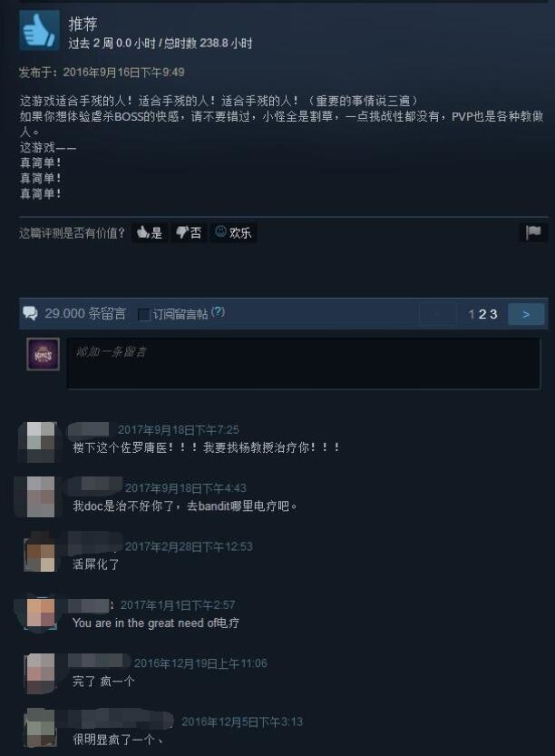
Task: Click the previous page arrow button
Action: [438, 314]
